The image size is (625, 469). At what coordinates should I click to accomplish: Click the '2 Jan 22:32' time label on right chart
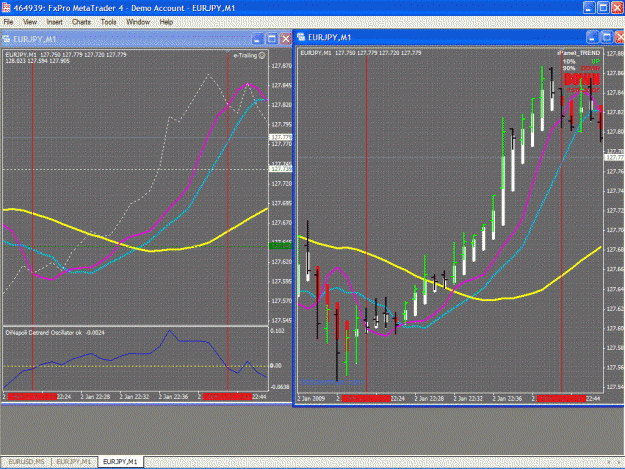468,398
